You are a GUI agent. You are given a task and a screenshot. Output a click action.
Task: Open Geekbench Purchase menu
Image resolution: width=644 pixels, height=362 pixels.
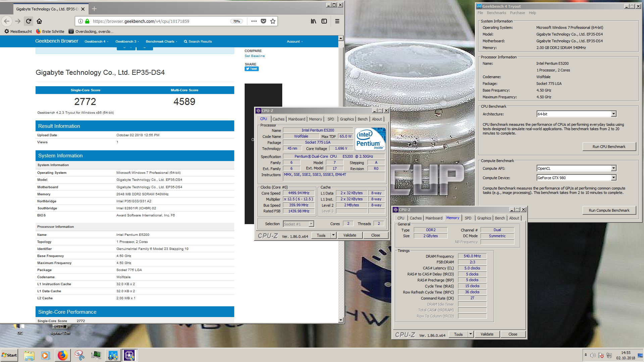coord(517,13)
